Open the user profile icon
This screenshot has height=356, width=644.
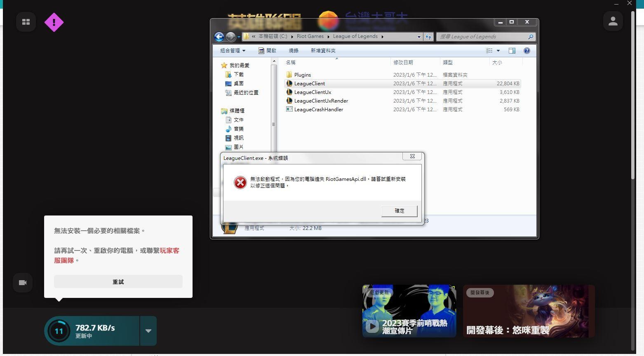613,21
